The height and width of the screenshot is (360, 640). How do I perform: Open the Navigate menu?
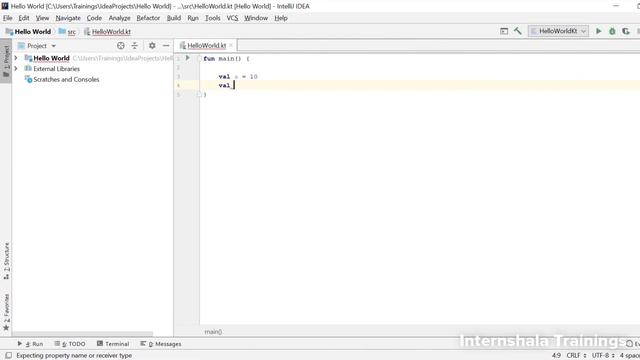[x=68, y=18]
